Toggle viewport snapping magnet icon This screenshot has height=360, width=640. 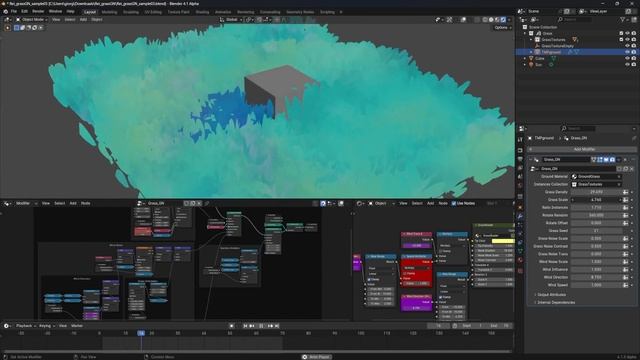click(x=259, y=20)
